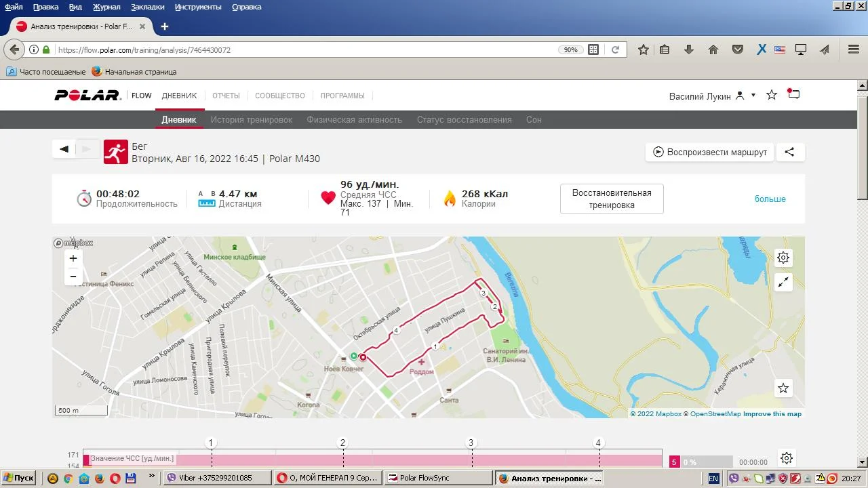This screenshot has height=488, width=868.
Task: Click the share icon next to route playback
Action: (789, 152)
